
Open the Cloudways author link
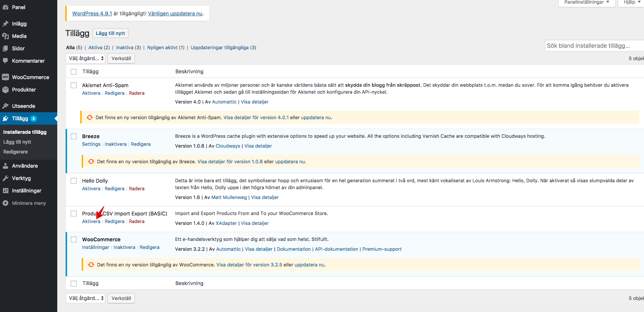tap(228, 146)
